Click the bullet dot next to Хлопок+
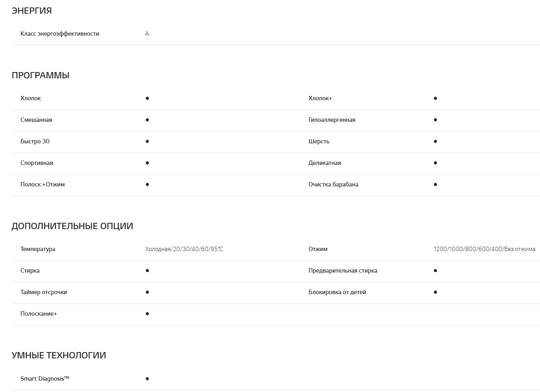Screen dimensions: 540x392 pyautogui.click(x=435, y=98)
